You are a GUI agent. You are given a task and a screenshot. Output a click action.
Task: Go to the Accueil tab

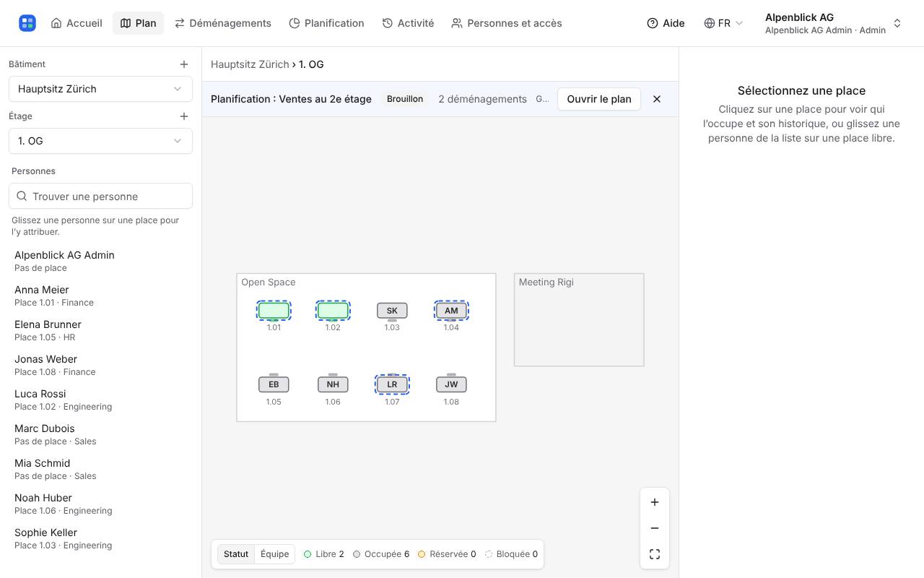coord(77,23)
